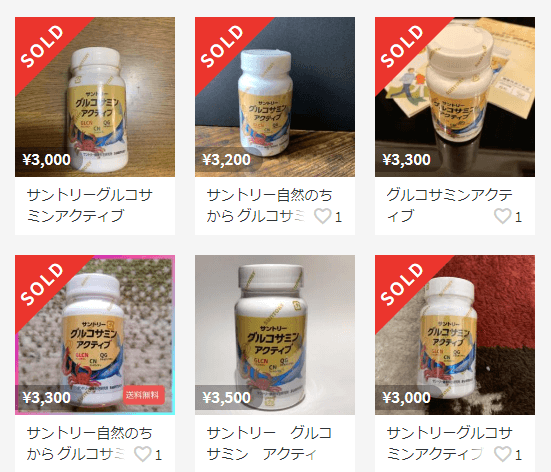This screenshot has height=472, width=551.
Task: Open the title サントリー グルコサミン アクティ under the ¥3,500 item
Action: click(269, 443)
